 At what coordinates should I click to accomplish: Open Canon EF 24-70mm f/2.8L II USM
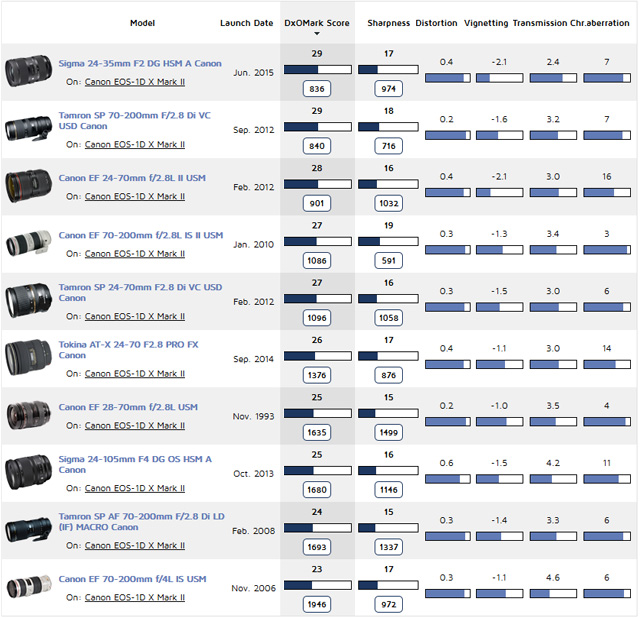132,178
